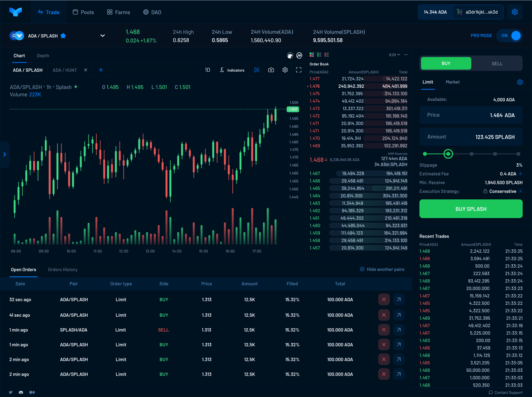
Task: Open Discord link in footer
Action: click(x=21, y=392)
